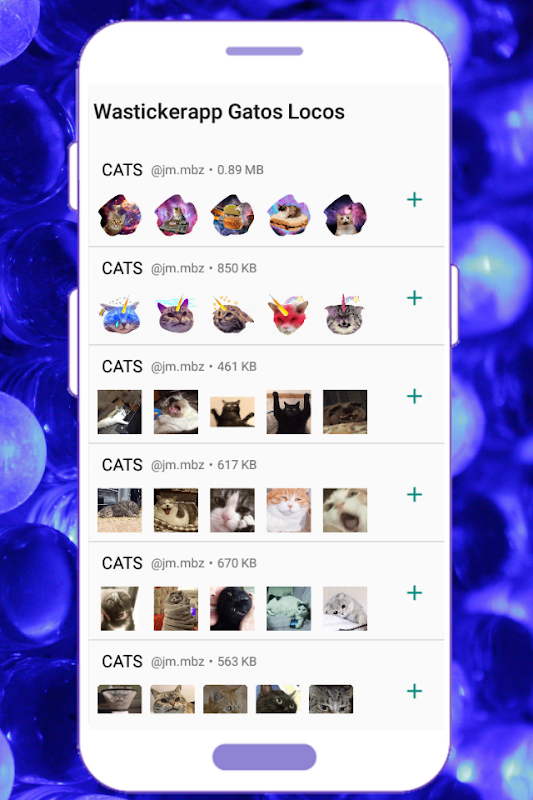Add the 0.89 MB CATS sticker pack
The height and width of the screenshot is (800, 533).
click(x=414, y=199)
